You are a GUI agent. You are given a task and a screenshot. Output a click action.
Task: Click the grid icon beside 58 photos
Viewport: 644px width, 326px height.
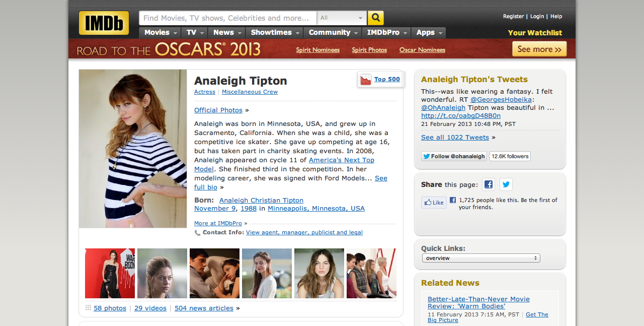88,308
